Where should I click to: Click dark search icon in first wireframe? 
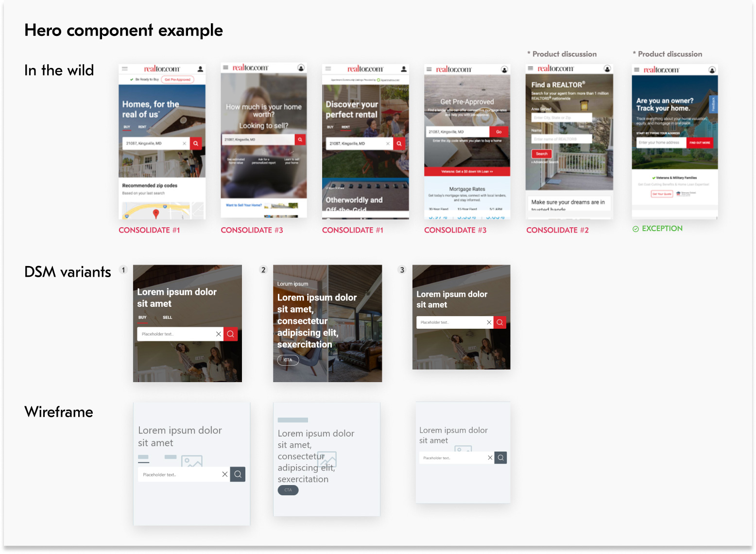[x=238, y=474]
